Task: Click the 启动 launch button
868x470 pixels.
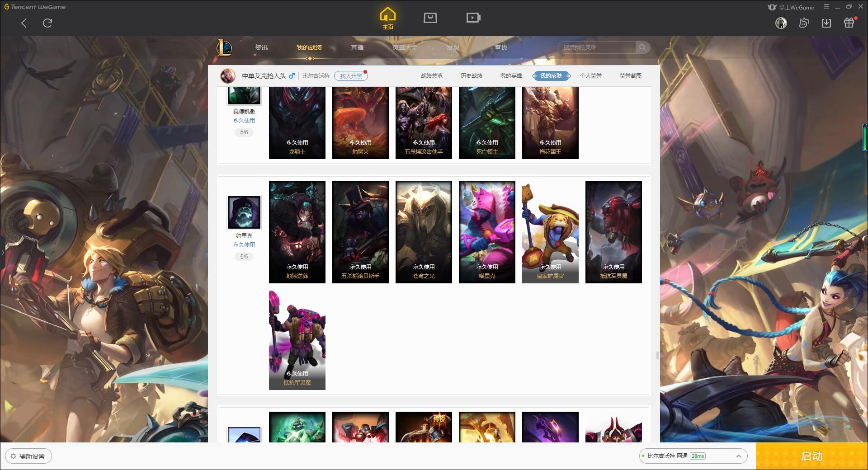Action: coord(812,456)
